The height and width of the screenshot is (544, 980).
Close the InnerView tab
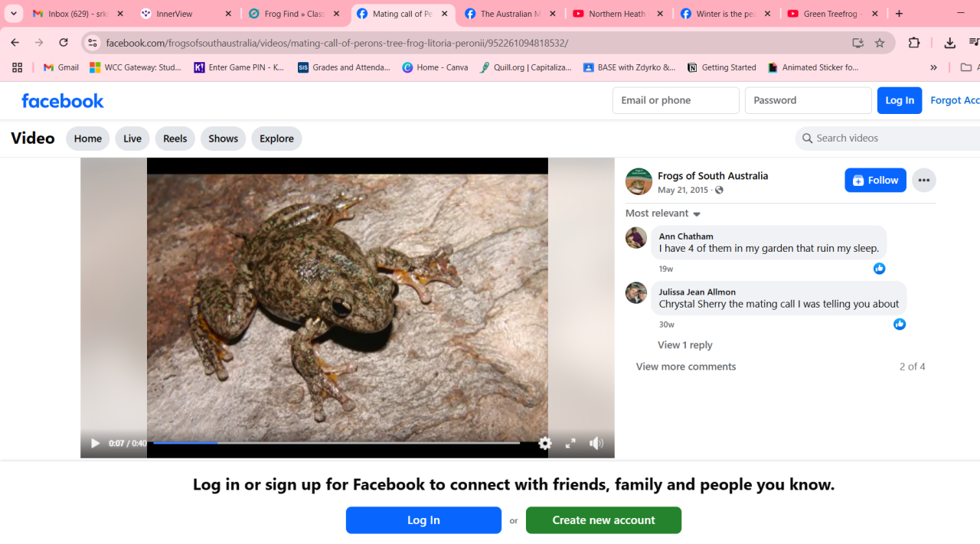(228, 14)
